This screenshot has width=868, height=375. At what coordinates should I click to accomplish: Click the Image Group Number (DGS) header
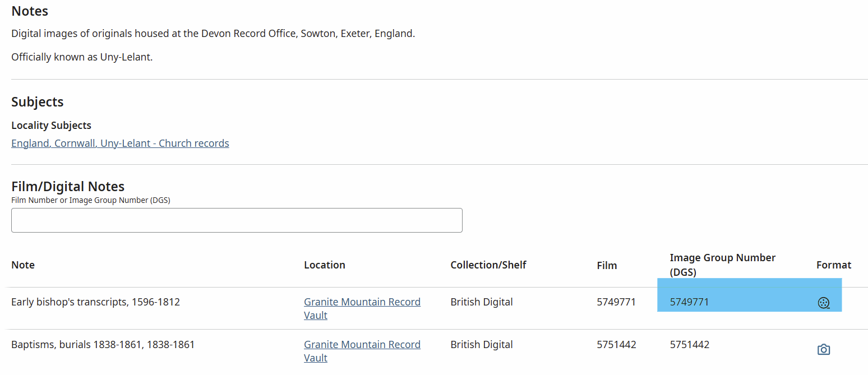[x=722, y=265]
